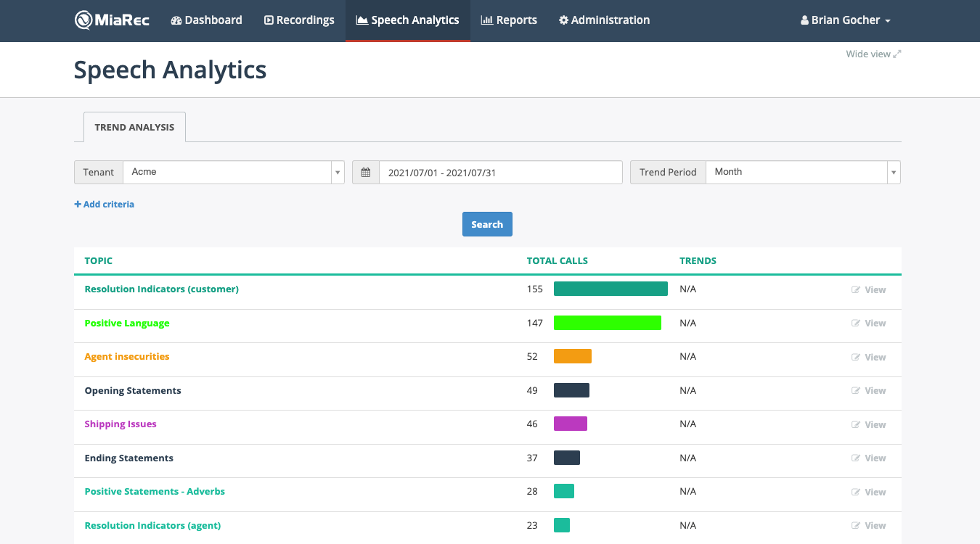Open the Speech Analytics menu item
The height and width of the screenshot is (544, 980).
(x=408, y=20)
